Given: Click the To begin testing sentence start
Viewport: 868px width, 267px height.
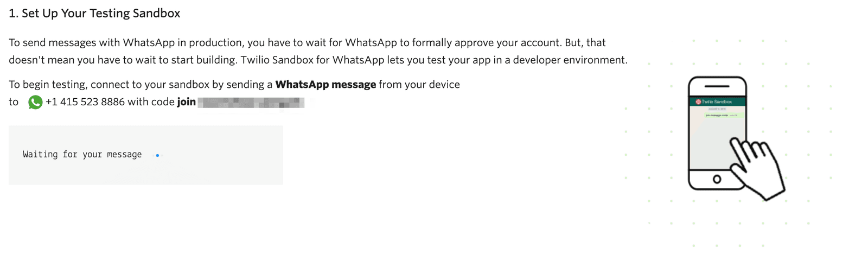Looking at the screenshot, I should point(47,85).
